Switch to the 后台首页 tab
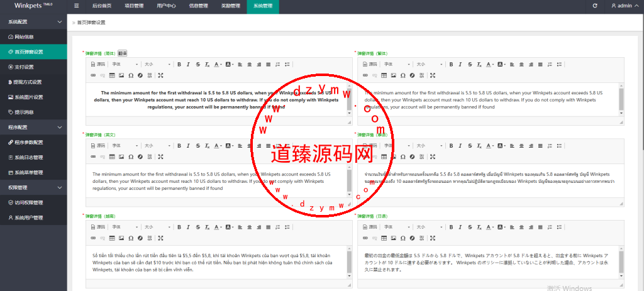The height and width of the screenshot is (291, 644). click(x=102, y=6)
